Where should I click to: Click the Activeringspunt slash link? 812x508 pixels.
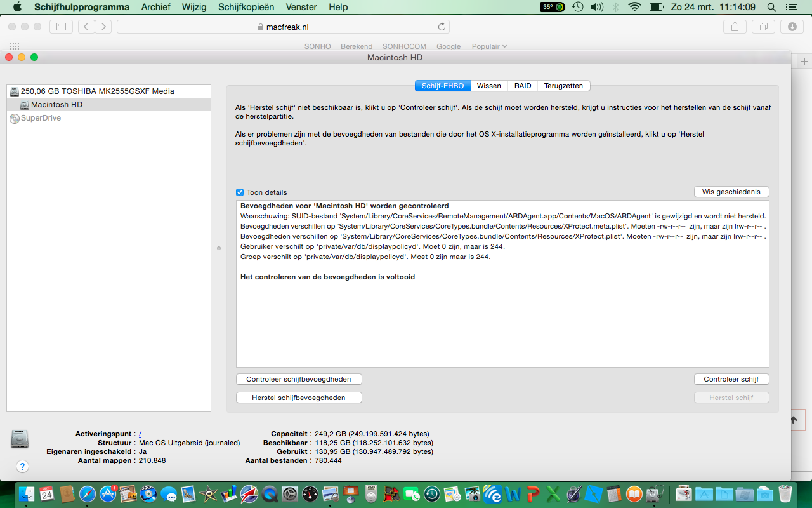[140, 434]
